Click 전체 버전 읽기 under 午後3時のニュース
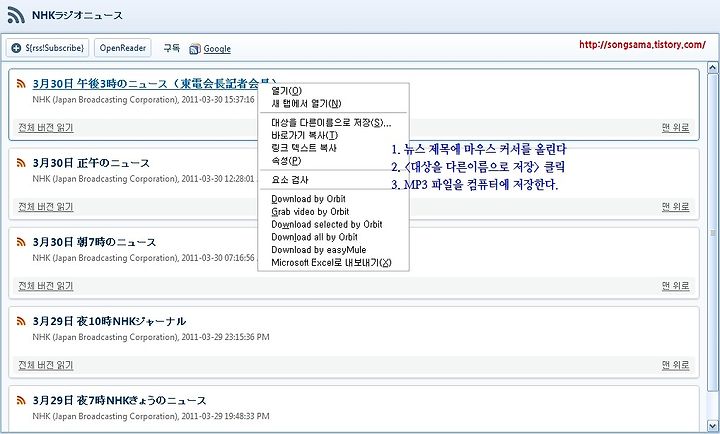The width and height of the screenshot is (720, 434). (x=45, y=128)
